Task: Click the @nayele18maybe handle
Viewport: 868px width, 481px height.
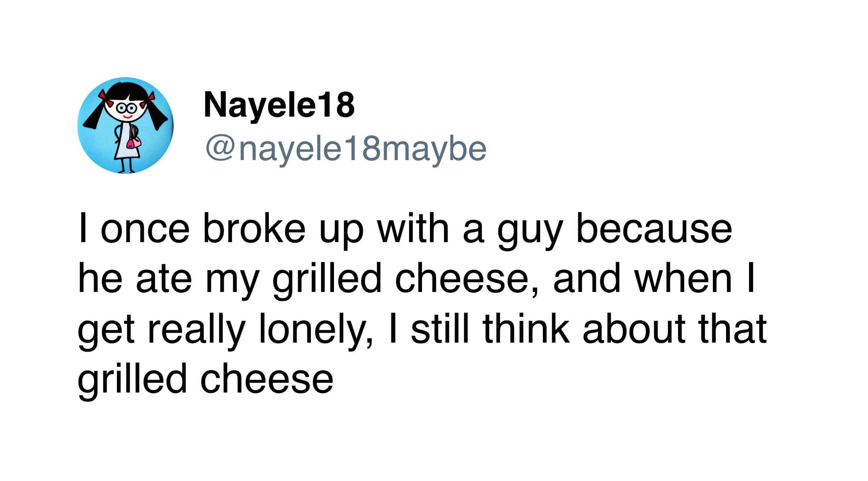Action: [346, 149]
